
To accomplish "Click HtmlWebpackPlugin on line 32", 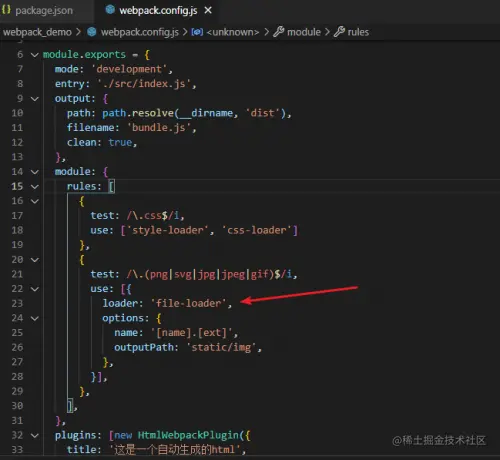I will (188, 435).
